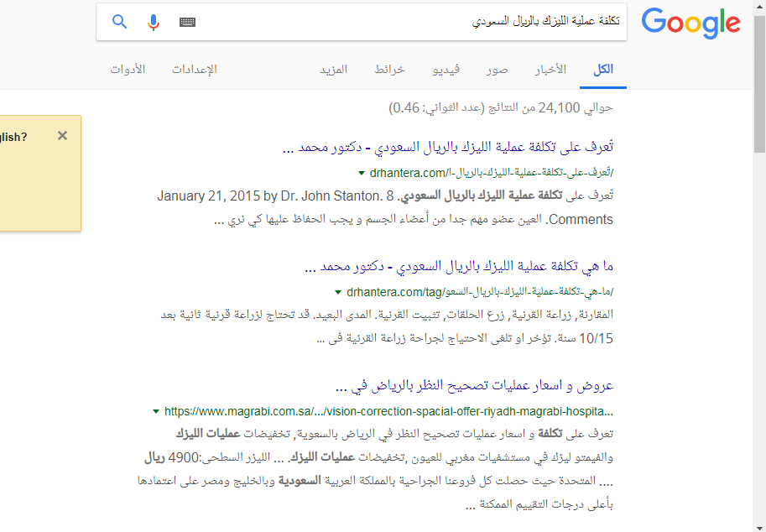Click the '10/15 سنة' snippet text
The width and height of the screenshot is (766, 532).
click(584, 338)
